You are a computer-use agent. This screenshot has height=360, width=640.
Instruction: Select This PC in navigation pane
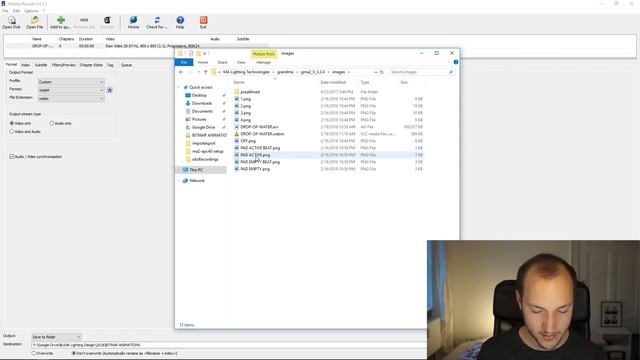pos(196,170)
